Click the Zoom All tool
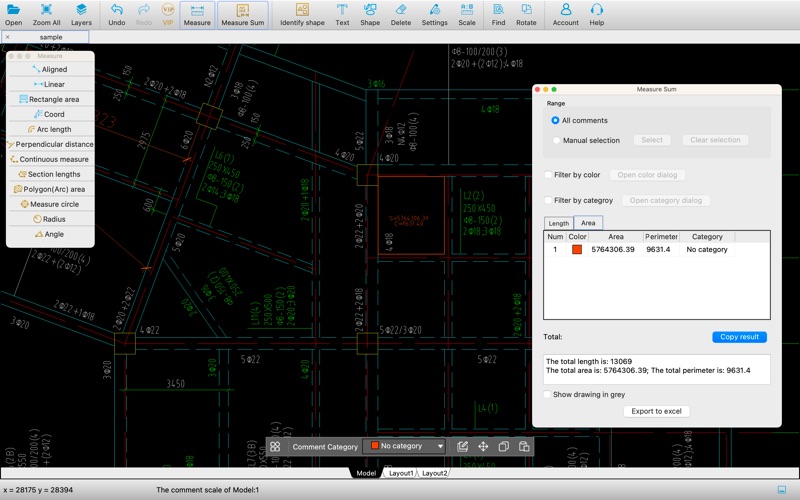The image size is (800, 500). pos(46,14)
